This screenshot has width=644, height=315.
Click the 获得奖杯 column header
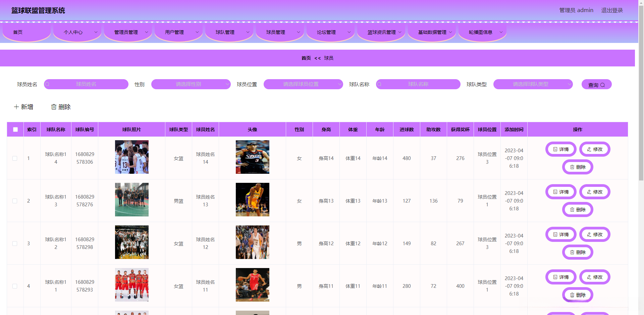click(x=461, y=129)
